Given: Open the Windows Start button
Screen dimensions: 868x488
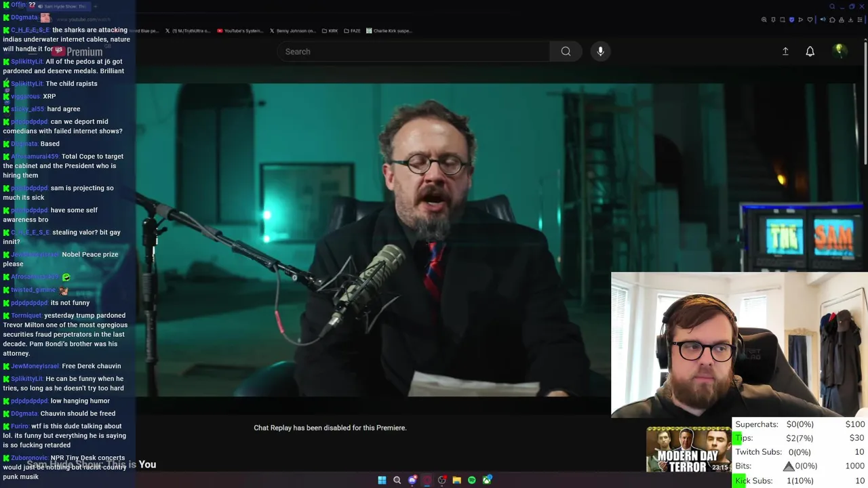Looking at the screenshot, I should (382, 480).
